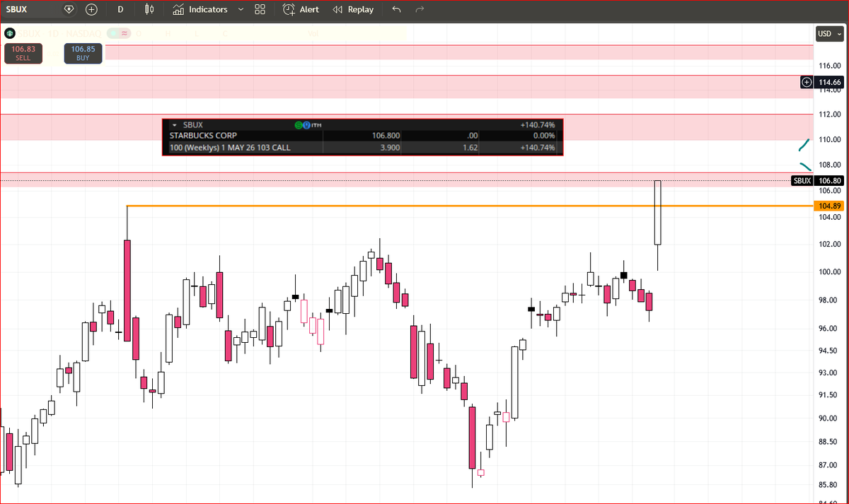Click the rewind icon beside Replay
Screen dimensions: 849x504
(x=337, y=10)
